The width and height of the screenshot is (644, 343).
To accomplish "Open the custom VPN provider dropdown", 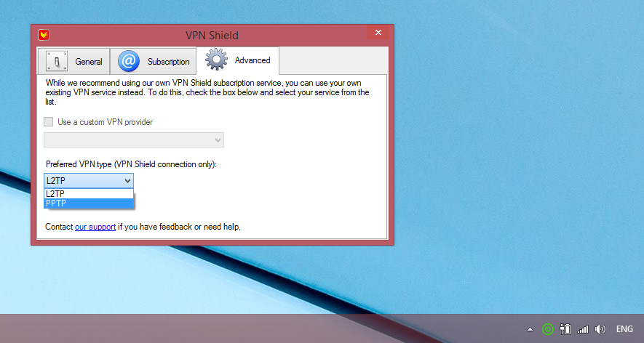I will coord(134,140).
